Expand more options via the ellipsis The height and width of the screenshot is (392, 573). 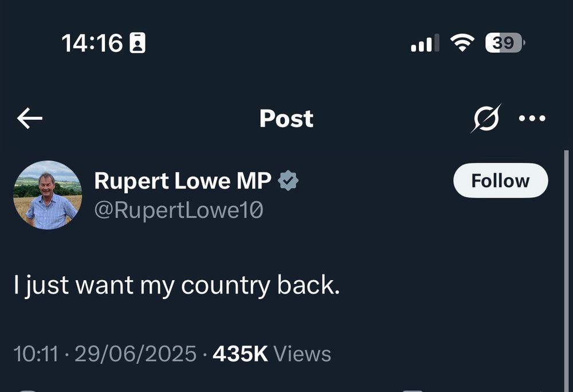pos(533,118)
